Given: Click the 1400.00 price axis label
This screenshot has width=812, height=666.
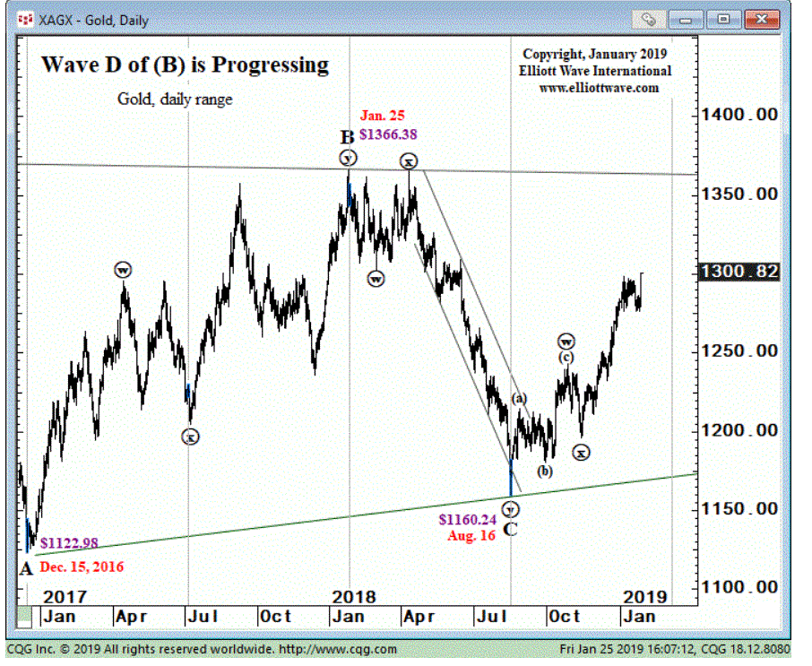Looking at the screenshot, I should click(x=740, y=115).
